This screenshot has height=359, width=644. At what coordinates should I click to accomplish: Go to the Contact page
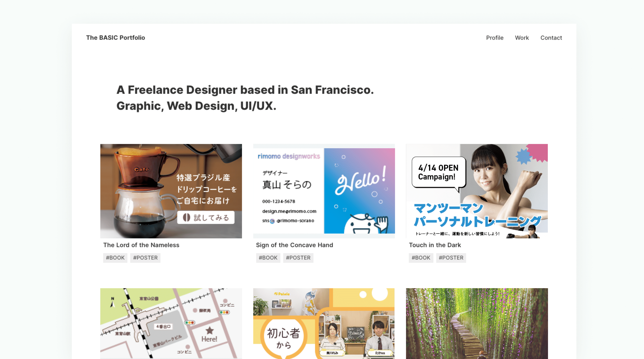click(551, 38)
